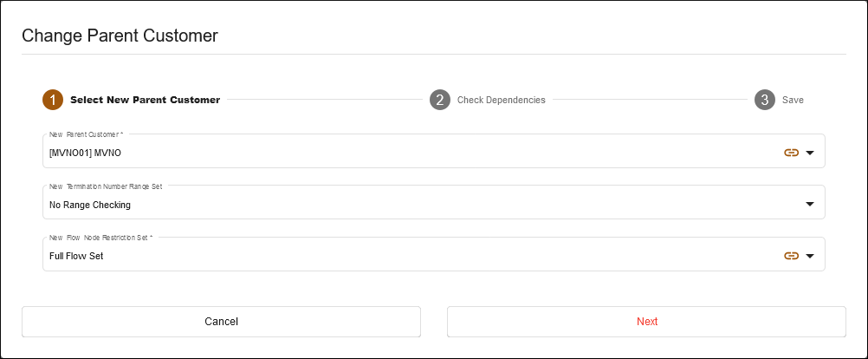Open the Termination Number Range Set dropdown arrow
Image resolution: width=868 pixels, height=359 pixels.
click(810, 205)
